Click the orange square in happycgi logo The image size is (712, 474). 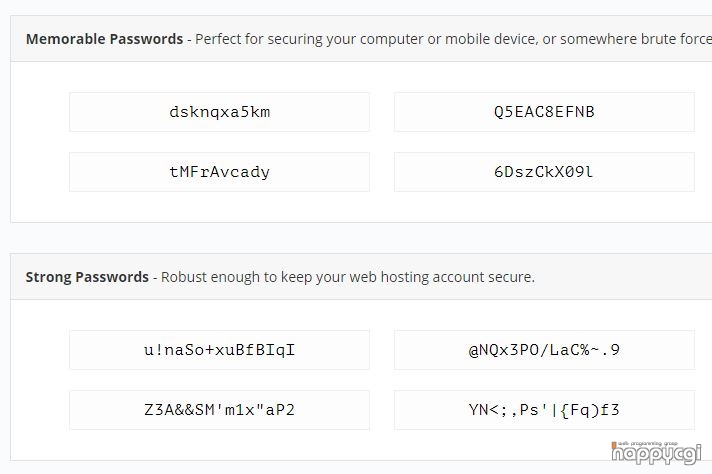pyautogui.click(x=614, y=444)
